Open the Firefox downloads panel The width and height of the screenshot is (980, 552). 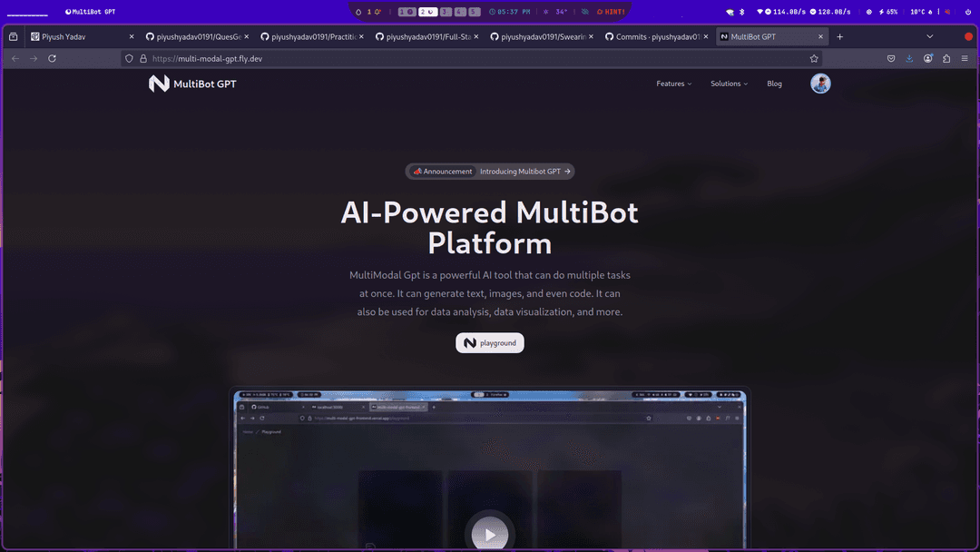[909, 59]
